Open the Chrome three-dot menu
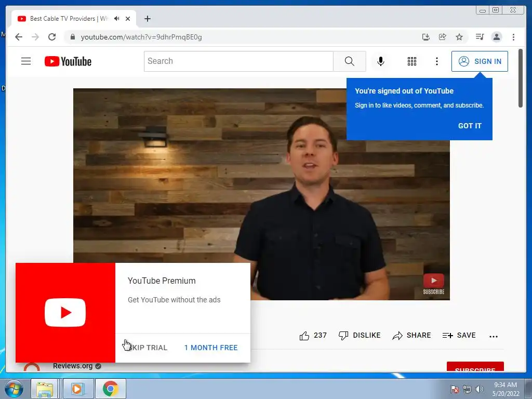The width and height of the screenshot is (532, 399). point(513,37)
